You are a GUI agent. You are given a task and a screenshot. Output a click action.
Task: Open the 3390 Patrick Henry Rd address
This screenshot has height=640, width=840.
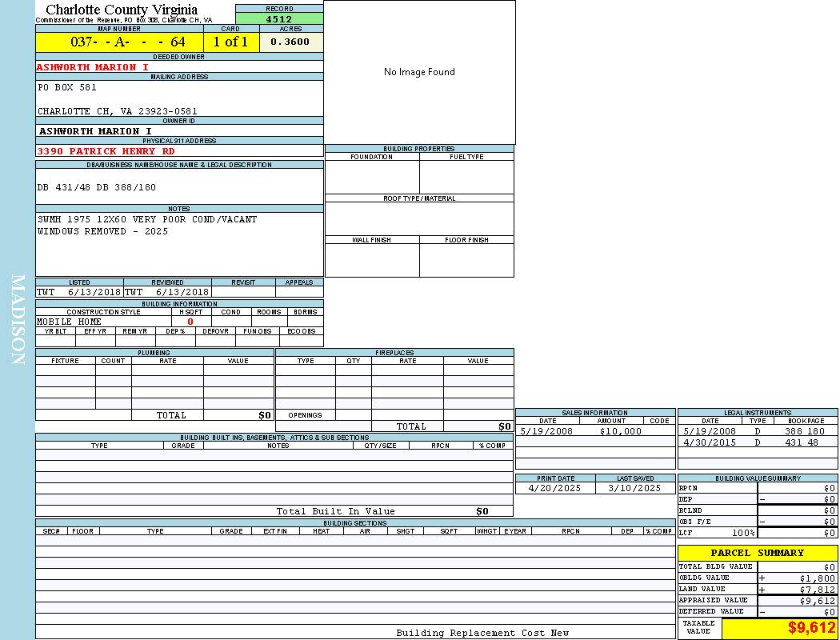(x=106, y=150)
